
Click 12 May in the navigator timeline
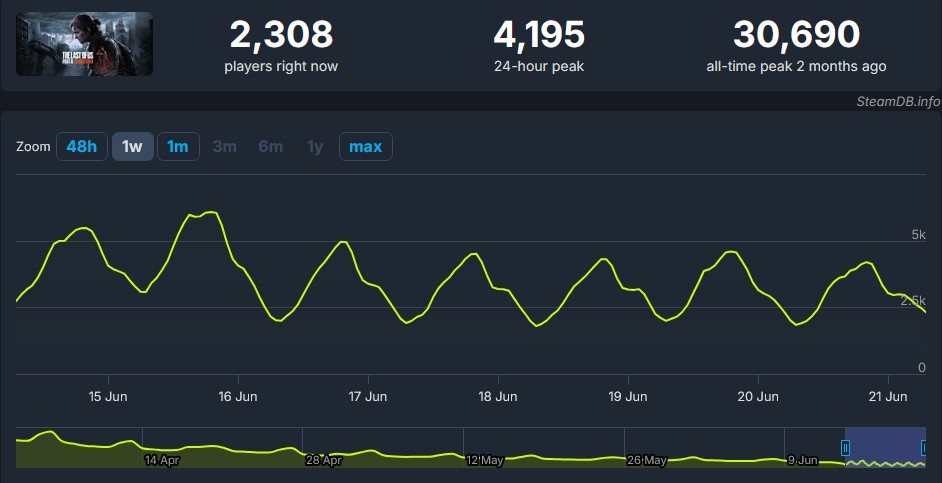pyautogui.click(x=484, y=461)
